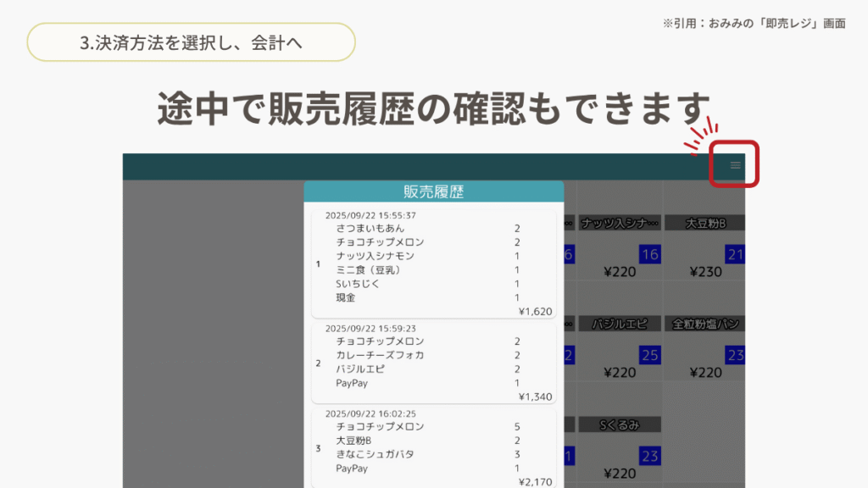868x488 pixels.
Task: Open sales record dated 16:02:25
Action: click(433, 447)
